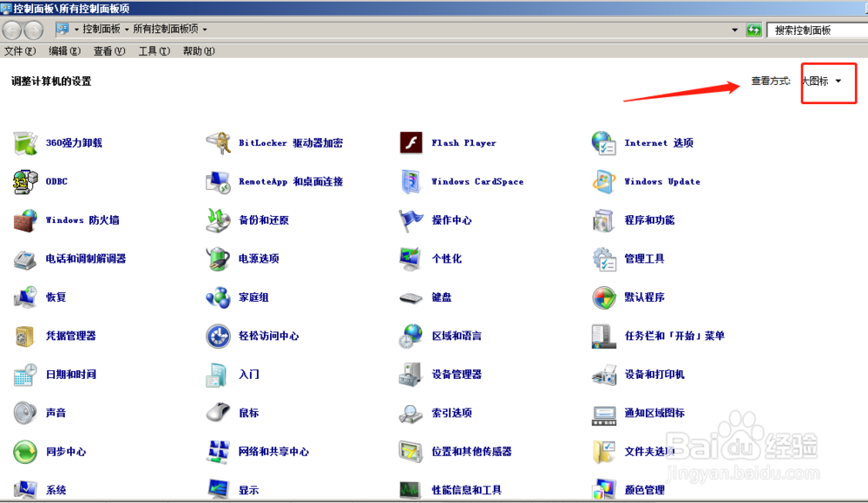Open the 工具(T) menu

point(154,51)
